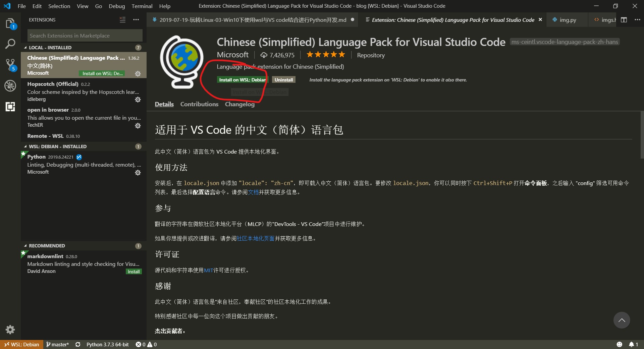Open the Help menu
The height and width of the screenshot is (349, 644).
point(165,6)
